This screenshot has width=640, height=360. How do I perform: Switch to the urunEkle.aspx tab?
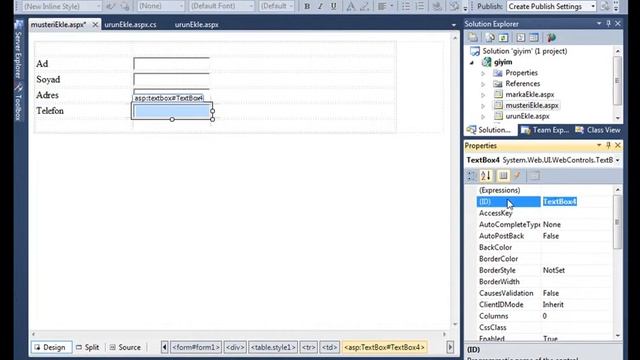pyautogui.click(x=196, y=24)
